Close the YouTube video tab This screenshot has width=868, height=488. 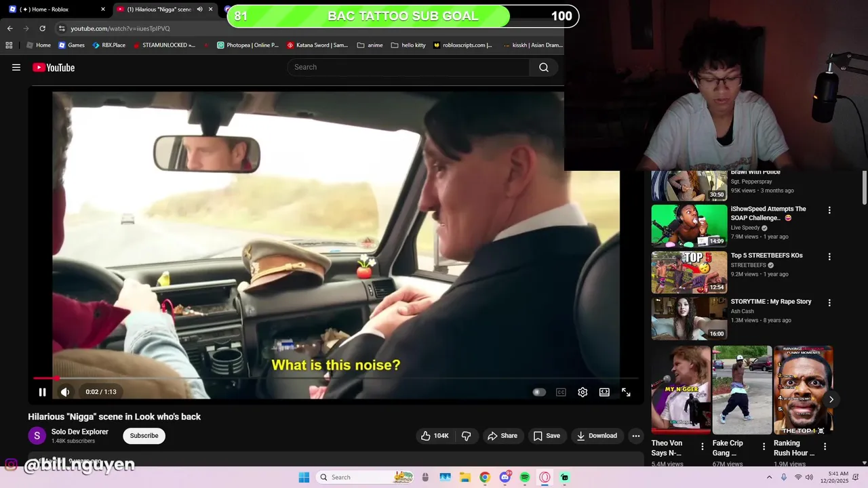(x=211, y=9)
